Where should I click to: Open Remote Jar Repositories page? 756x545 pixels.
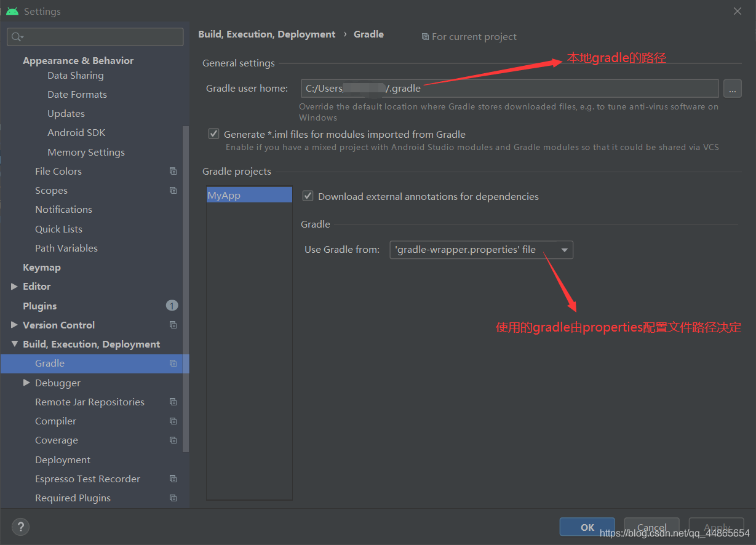tap(90, 402)
